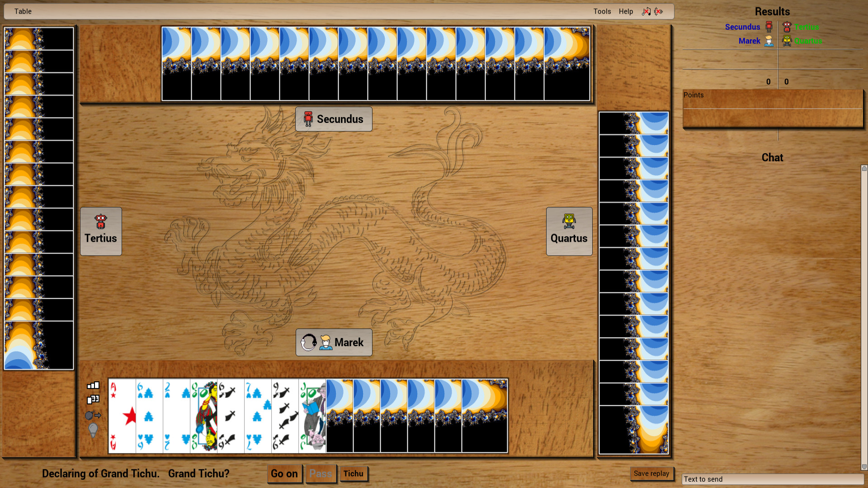Click Tertius player name label
Screen dimensions: 868x488
point(101,238)
